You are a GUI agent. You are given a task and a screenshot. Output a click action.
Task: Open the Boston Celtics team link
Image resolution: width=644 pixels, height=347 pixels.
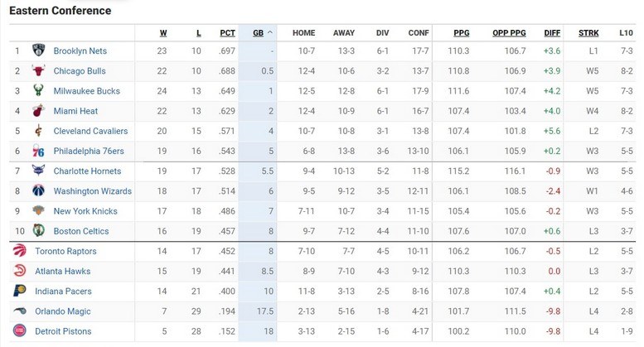(x=81, y=231)
